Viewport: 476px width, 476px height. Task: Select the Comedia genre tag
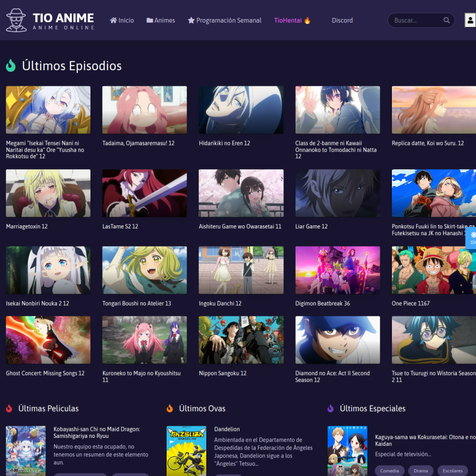(x=389, y=471)
